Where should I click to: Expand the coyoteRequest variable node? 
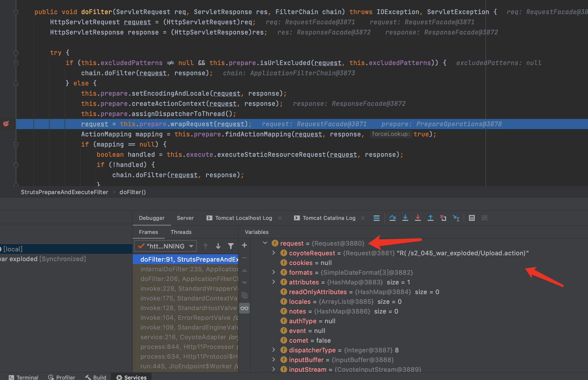[274, 253]
